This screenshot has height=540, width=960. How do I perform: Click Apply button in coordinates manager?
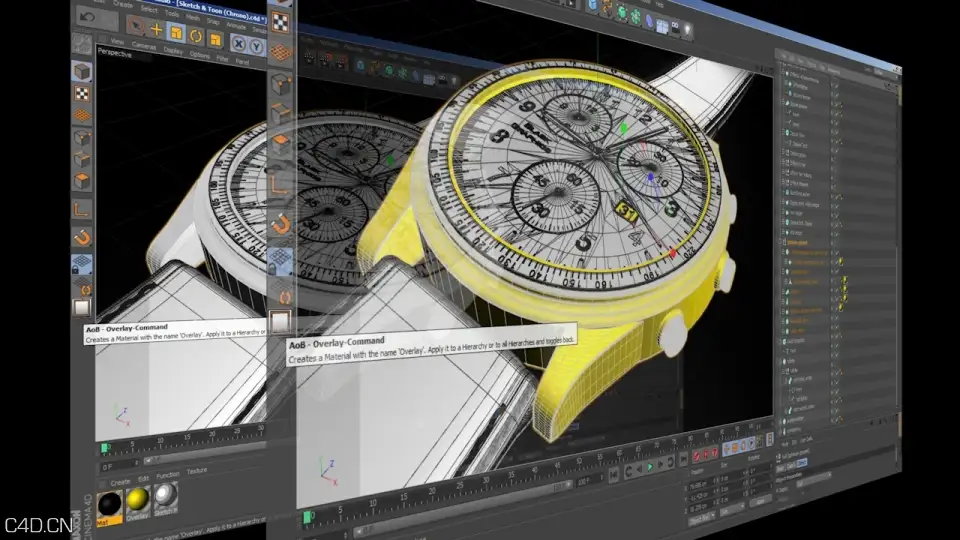(760, 501)
